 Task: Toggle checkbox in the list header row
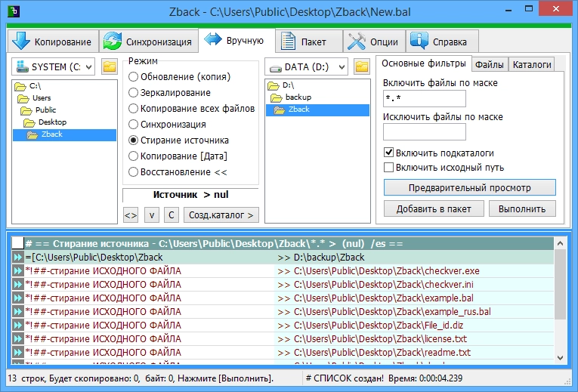pos(17,243)
